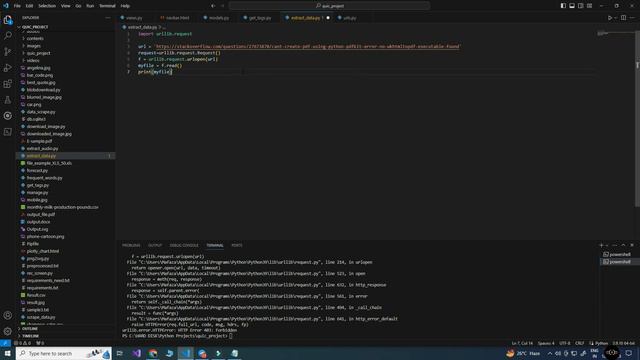The image size is (640, 360).
Task: Run the Python file with play button
Action: tap(610, 18)
